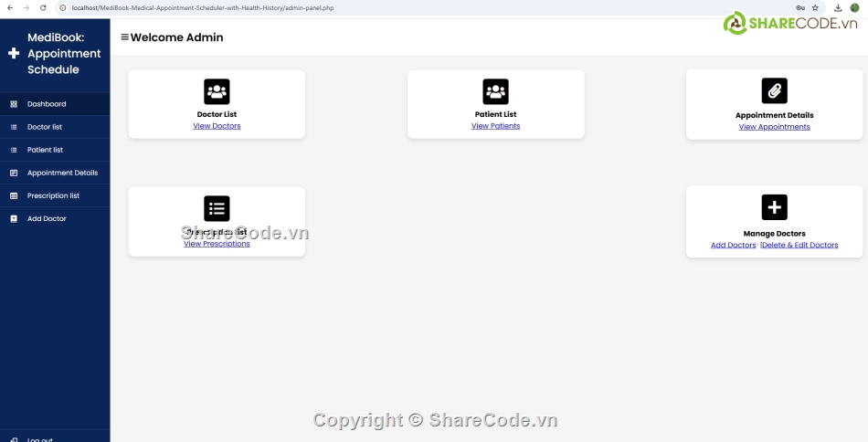Open Dashboard in the sidebar
868x442 pixels.
tap(47, 104)
